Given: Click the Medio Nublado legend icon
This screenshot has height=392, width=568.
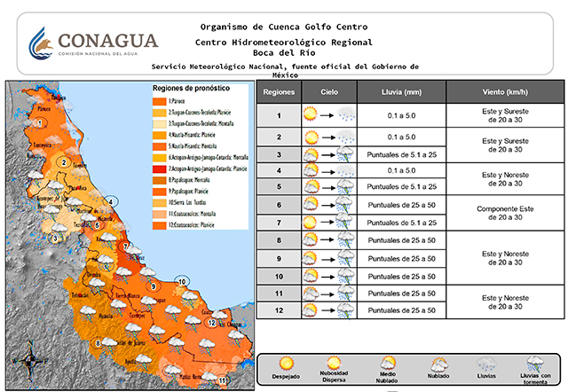Looking at the screenshot, I should click(388, 363).
